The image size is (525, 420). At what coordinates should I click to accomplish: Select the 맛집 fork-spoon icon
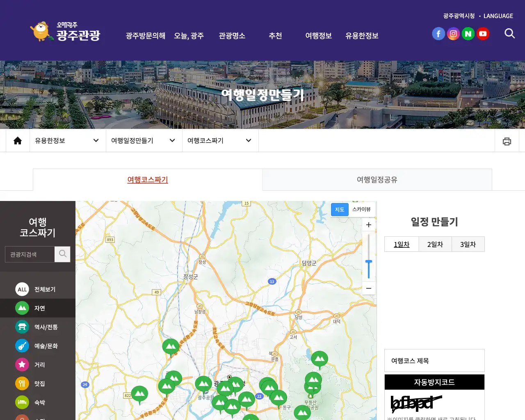click(x=22, y=383)
